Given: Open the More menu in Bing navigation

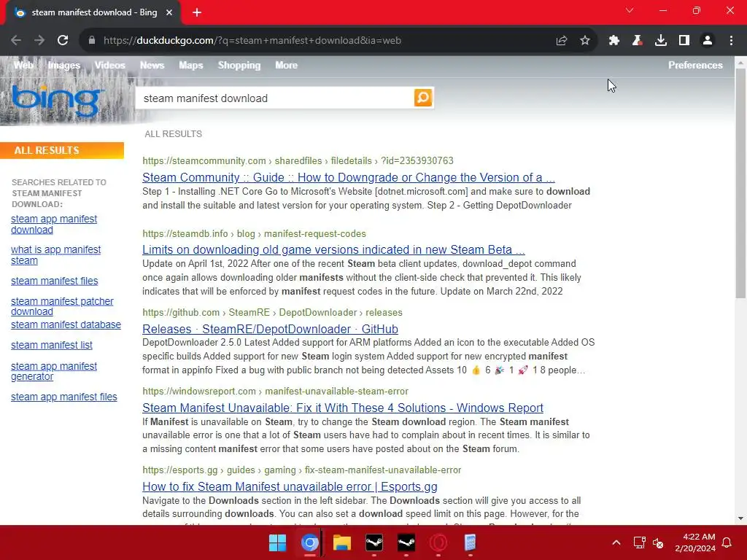Looking at the screenshot, I should point(286,65).
